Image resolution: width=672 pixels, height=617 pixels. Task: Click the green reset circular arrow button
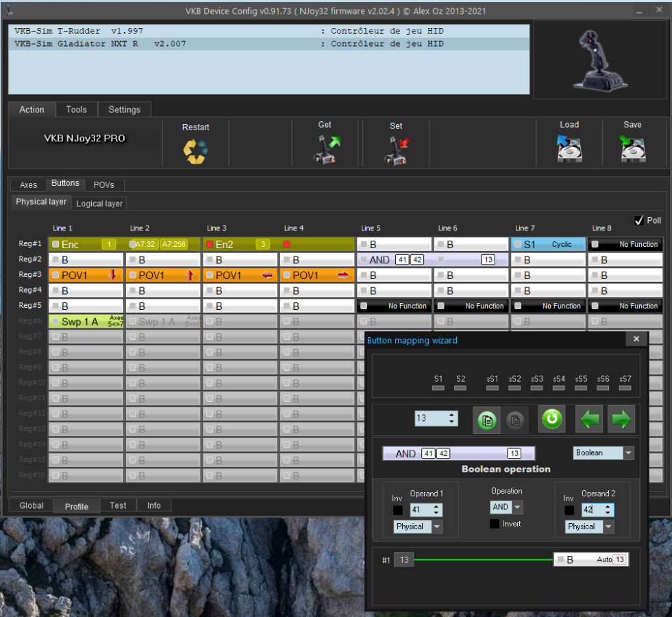coord(551,420)
